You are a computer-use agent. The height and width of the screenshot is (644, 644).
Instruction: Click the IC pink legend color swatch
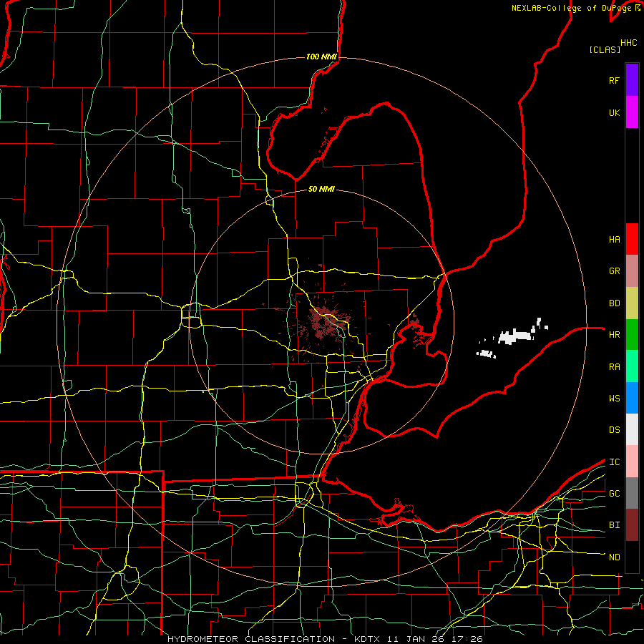click(632, 462)
